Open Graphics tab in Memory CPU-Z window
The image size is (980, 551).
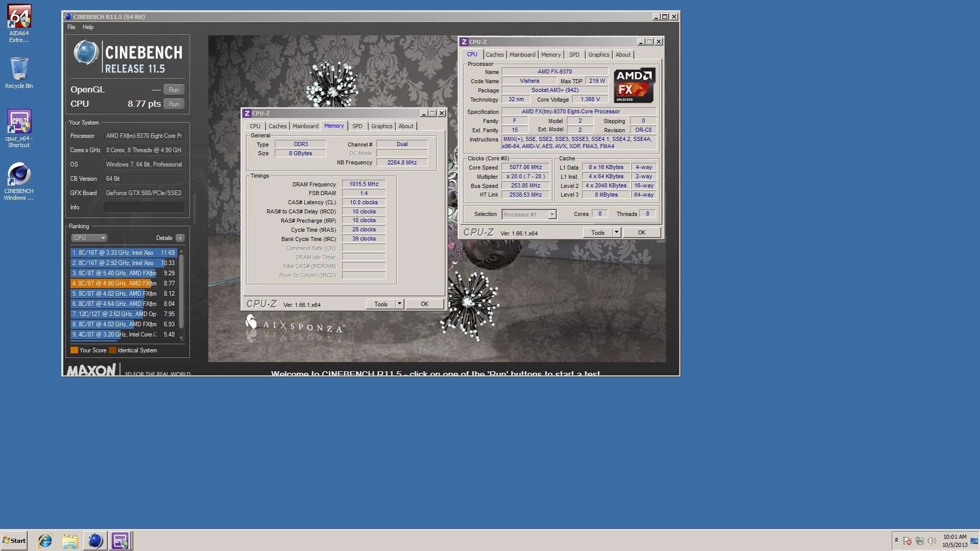point(382,126)
